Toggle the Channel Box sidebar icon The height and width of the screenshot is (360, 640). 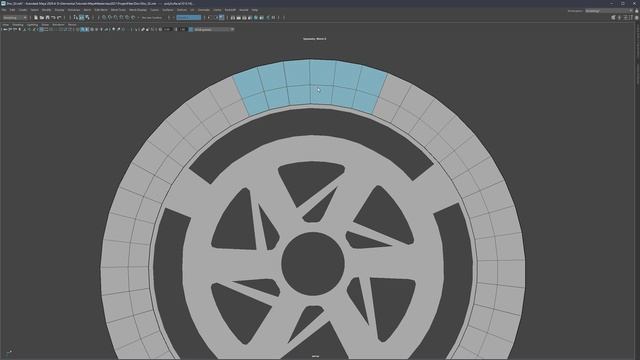coord(637,18)
